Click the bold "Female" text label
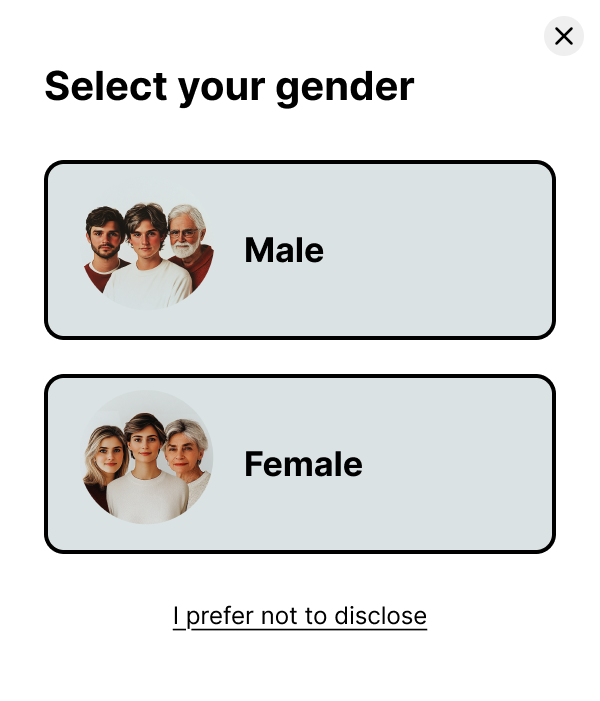The height and width of the screenshot is (701, 600). (x=303, y=464)
